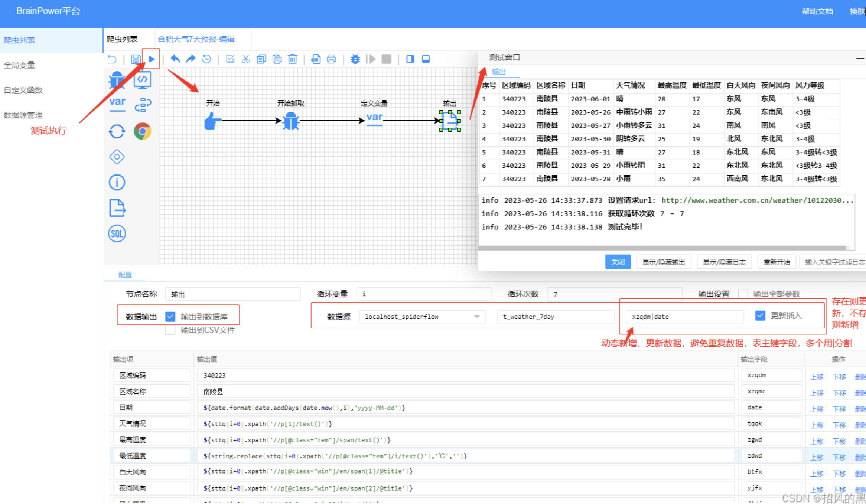Check the 输出全部参数 checkbox
Screen dimensions: 866x504
point(743,294)
